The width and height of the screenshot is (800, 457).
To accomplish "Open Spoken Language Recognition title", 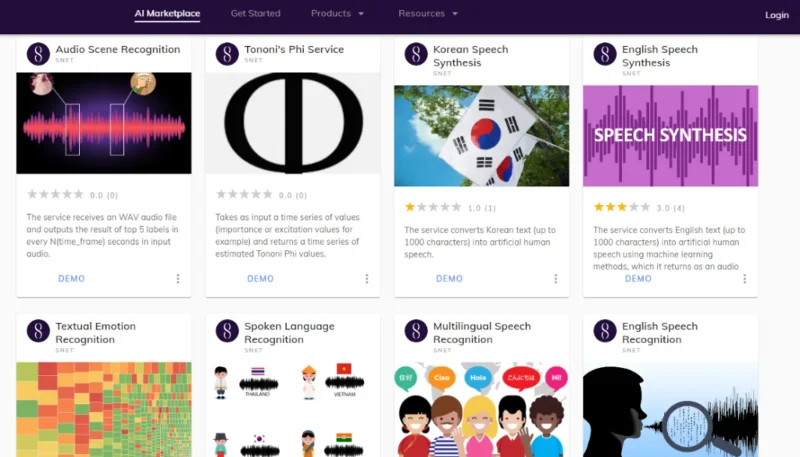I will 289,333.
